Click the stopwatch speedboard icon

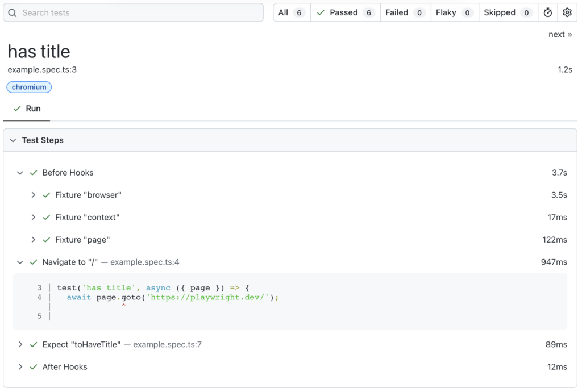coord(548,12)
